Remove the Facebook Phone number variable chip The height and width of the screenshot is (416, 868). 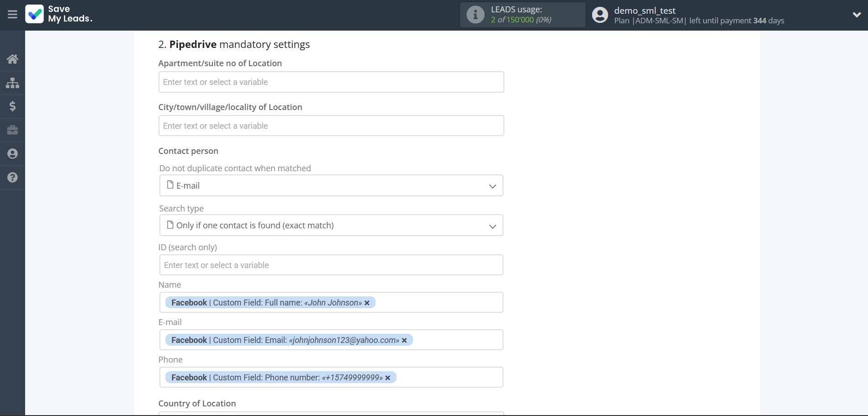pyautogui.click(x=388, y=378)
